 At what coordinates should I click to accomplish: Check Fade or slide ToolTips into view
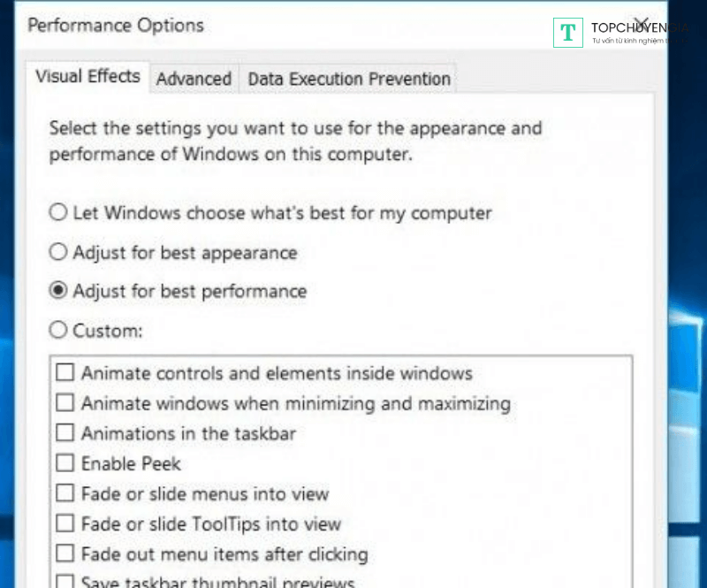(65, 523)
